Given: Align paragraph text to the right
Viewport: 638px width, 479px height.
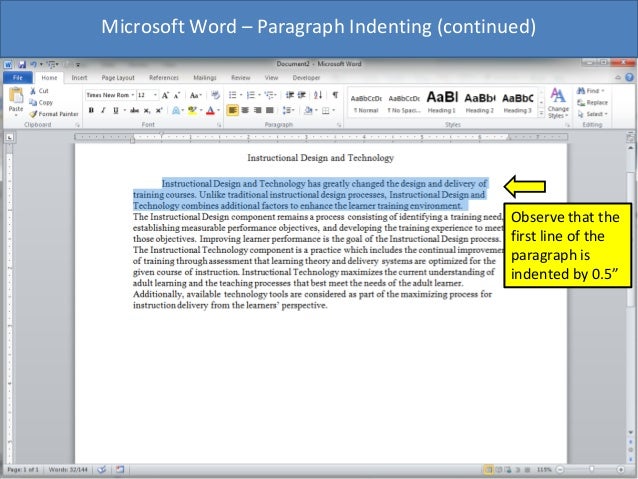Looking at the screenshot, I should [x=257, y=110].
